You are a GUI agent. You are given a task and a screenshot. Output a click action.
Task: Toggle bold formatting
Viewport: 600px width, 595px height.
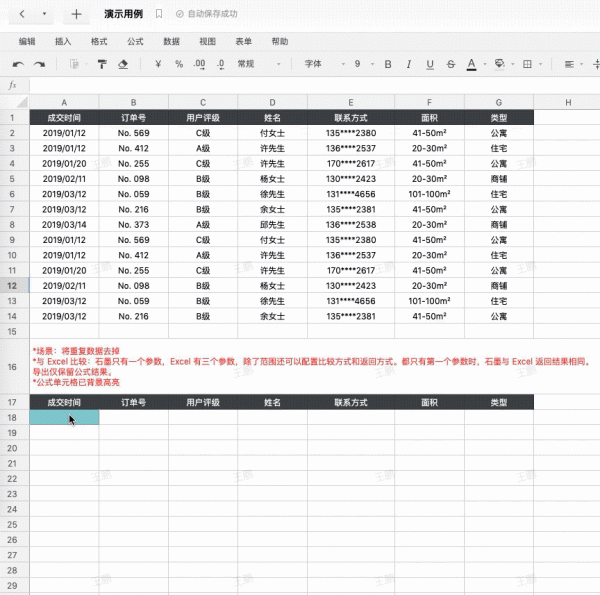[x=388, y=64]
